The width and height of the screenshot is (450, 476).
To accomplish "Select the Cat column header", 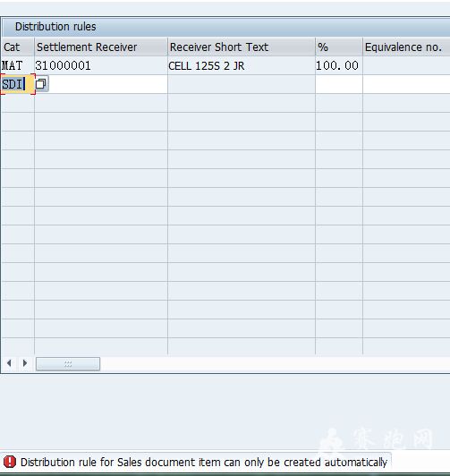I will click(18, 47).
